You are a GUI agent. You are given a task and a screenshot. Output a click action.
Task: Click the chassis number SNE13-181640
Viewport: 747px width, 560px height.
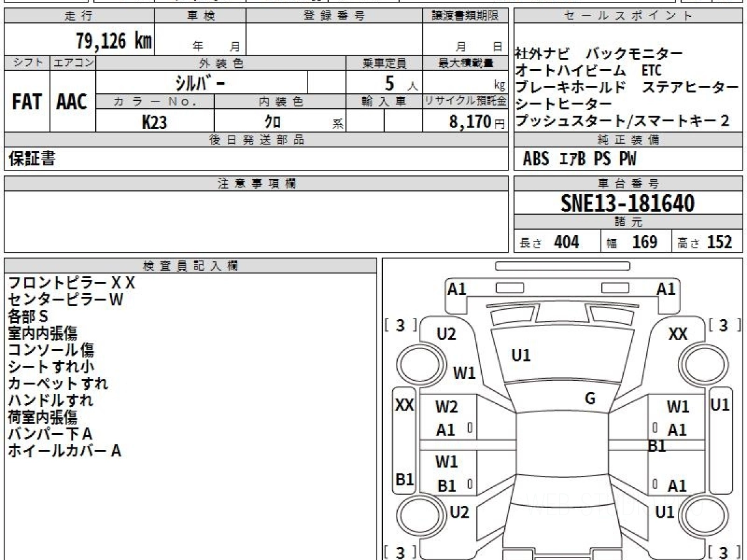coord(627,203)
